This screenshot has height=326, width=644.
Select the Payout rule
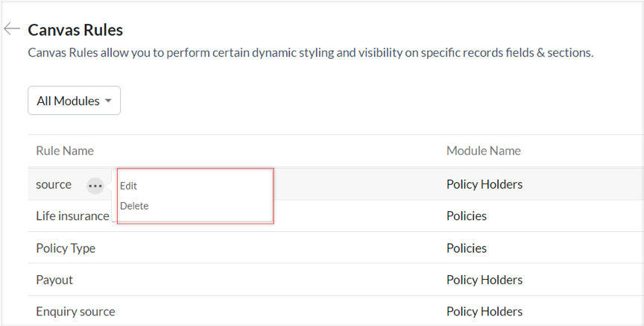[x=54, y=280]
